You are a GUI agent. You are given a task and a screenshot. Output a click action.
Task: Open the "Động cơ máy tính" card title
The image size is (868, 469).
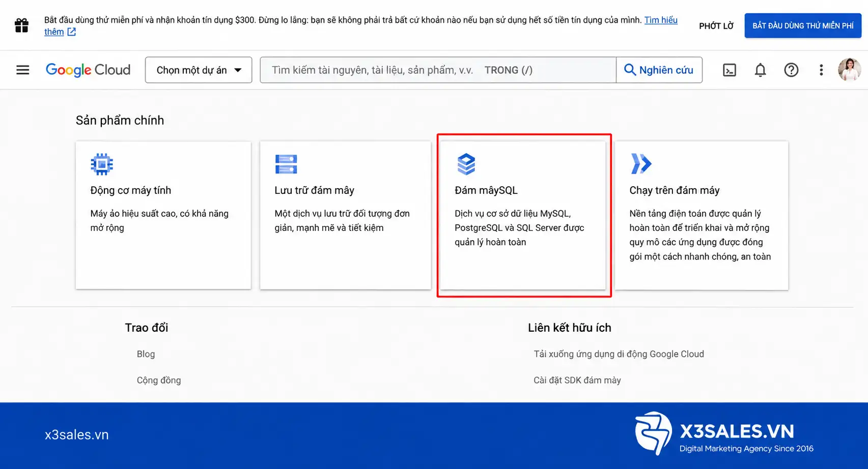pos(131,190)
